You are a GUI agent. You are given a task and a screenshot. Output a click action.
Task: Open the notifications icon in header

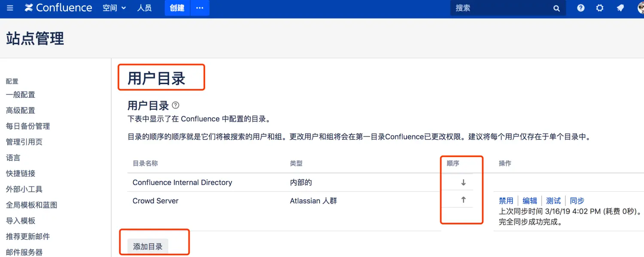coord(620,8)
